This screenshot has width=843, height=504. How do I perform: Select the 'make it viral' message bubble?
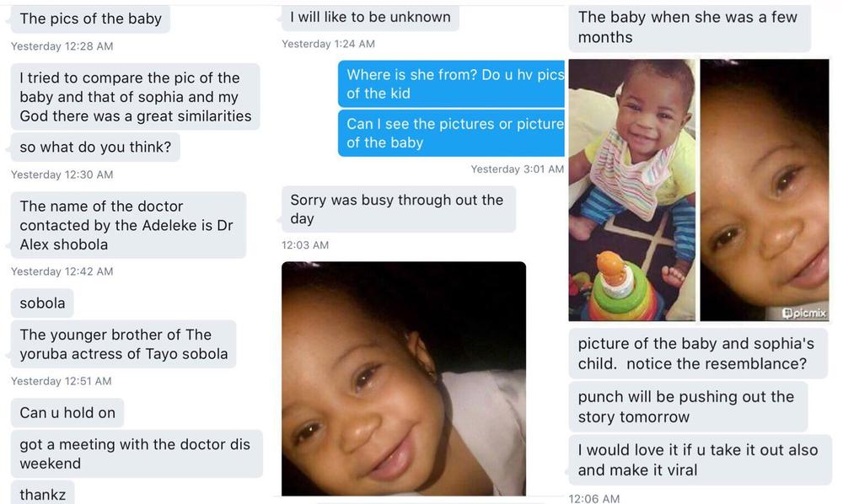[700, 460]
